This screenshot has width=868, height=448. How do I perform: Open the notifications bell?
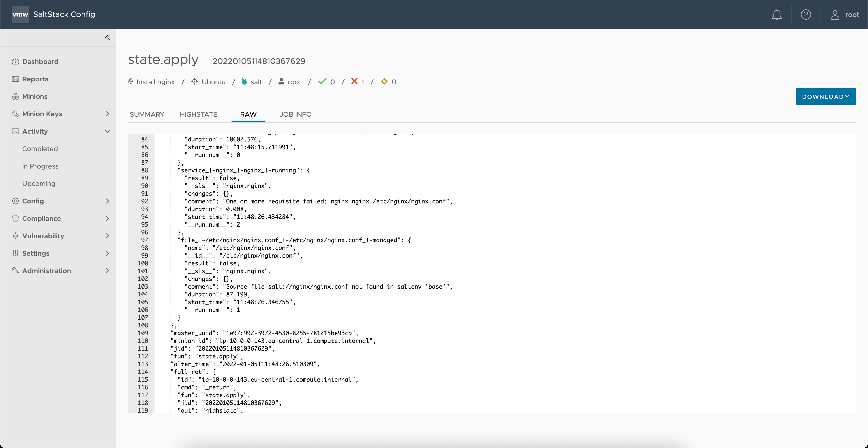point(776,15)
